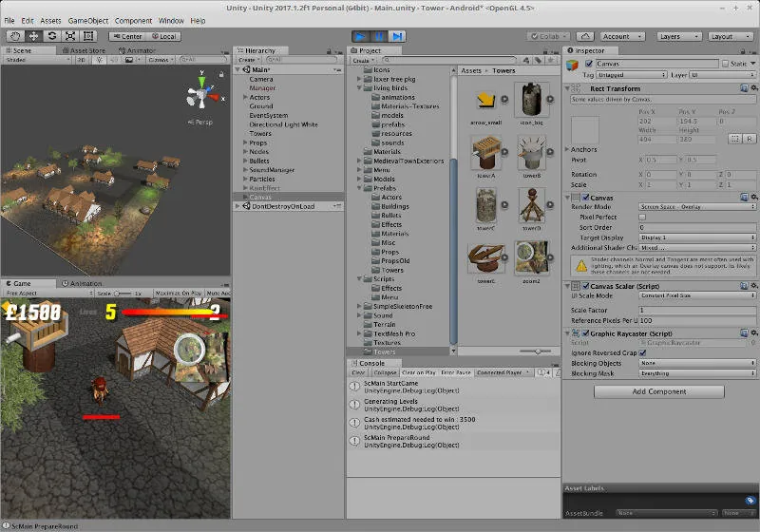Step one frame forward

[x=397, y=36]
